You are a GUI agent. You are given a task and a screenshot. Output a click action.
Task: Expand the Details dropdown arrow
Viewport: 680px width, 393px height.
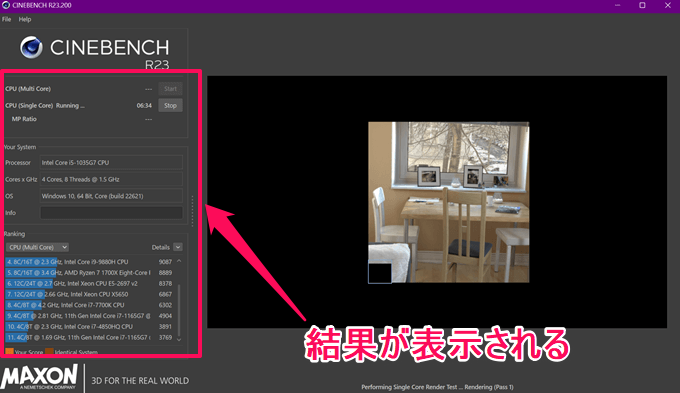(178, 247)
